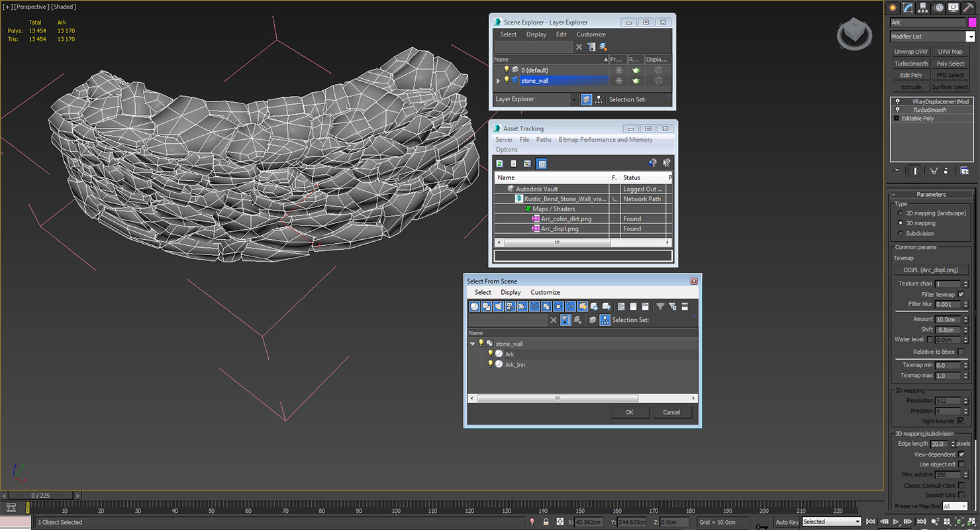980x530 pixels.
Task: Open the Display command panel tab
Action: (954, 8)
